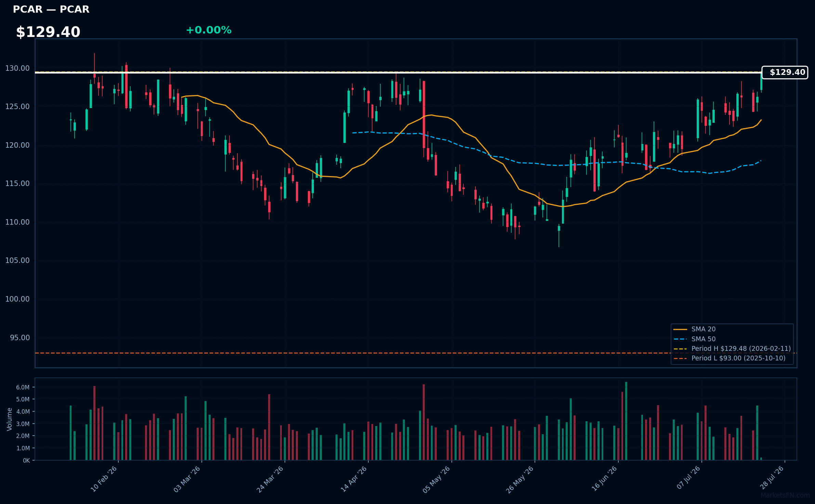The image size is (815, 504).
Task: Click the 5.0M volume axis label
Action: coord(23,399)
